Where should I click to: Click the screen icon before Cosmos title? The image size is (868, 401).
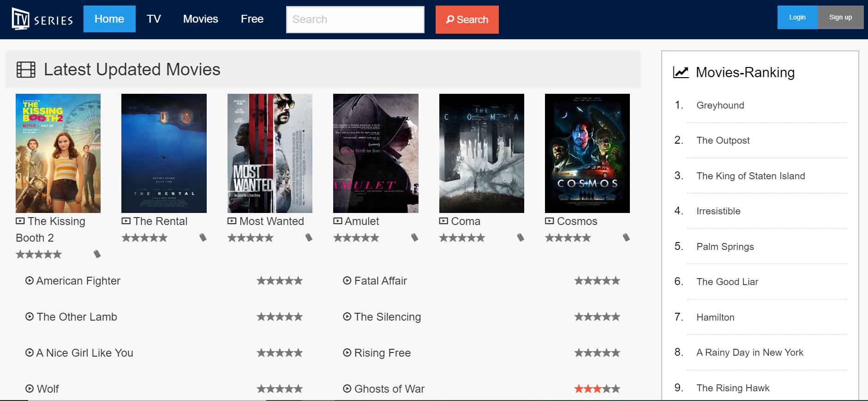550,221
